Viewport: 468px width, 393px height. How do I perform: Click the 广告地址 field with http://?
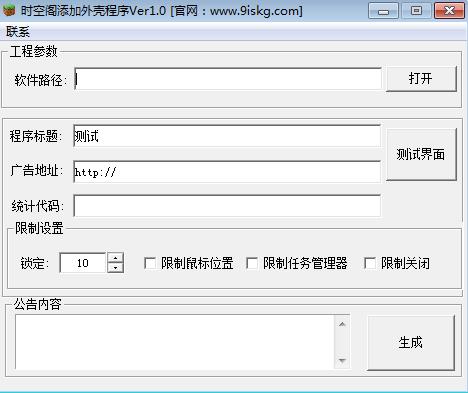227,172
